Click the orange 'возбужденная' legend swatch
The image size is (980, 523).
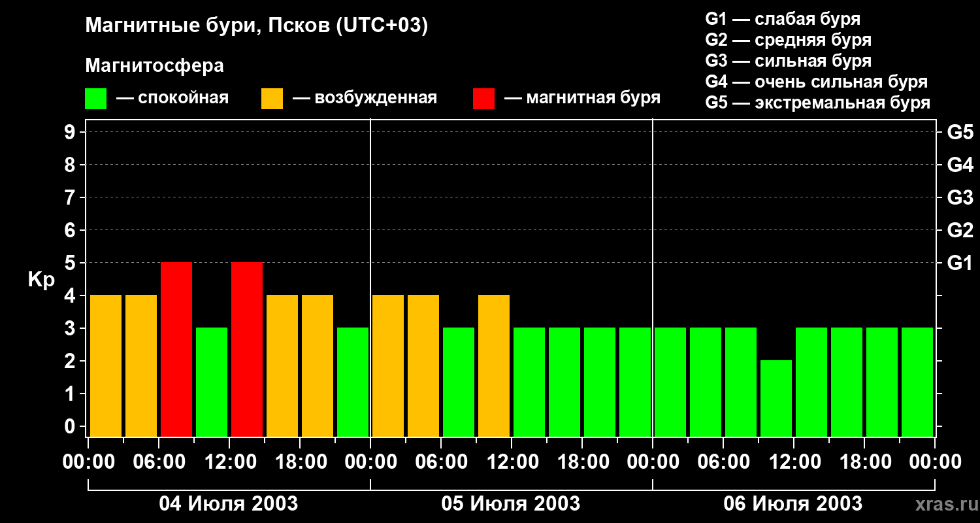[272, 99]
